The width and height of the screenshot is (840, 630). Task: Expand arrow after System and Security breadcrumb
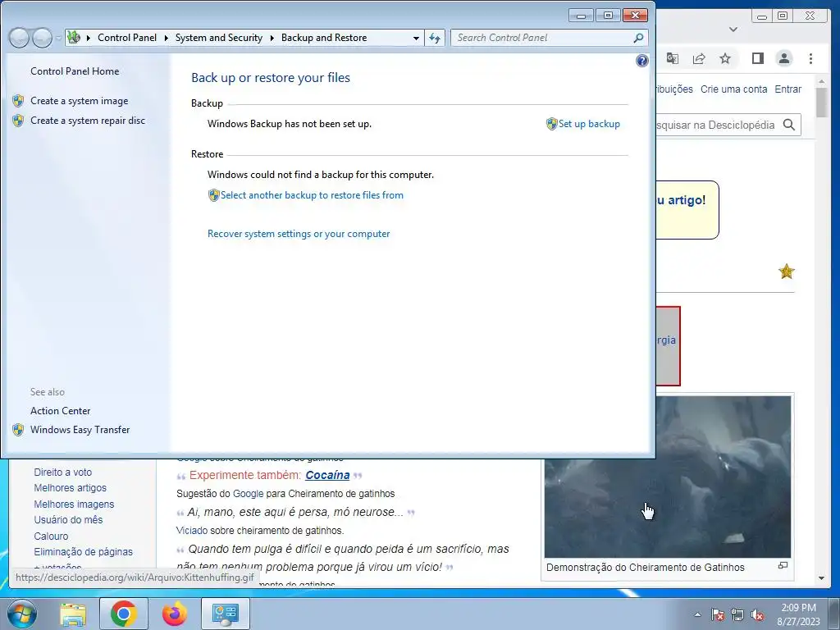pyautogui.click(x=272, y=38)
